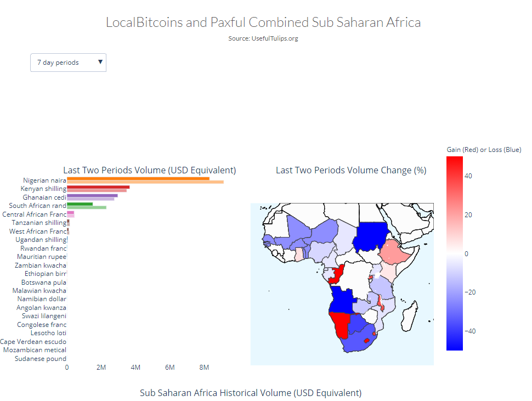Click Ghana's pale pink region on map
Viewport: 532px width, 401px height.
pos(299,255)
